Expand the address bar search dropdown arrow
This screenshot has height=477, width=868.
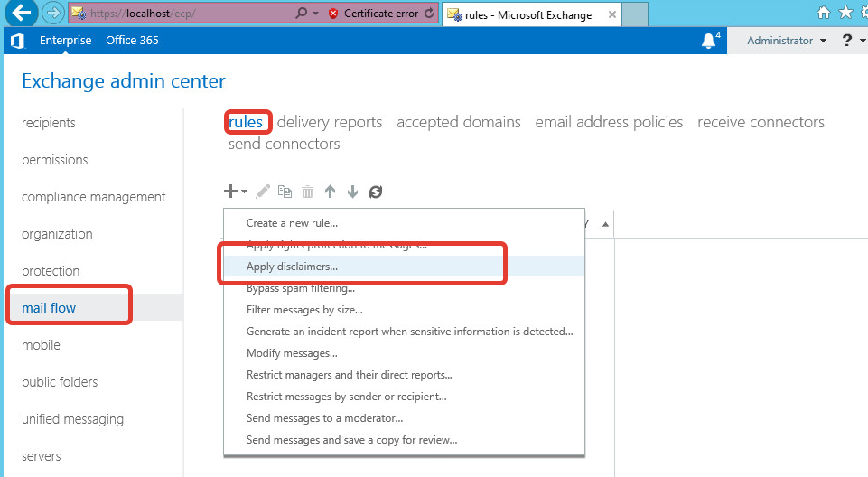pos(316,14)
